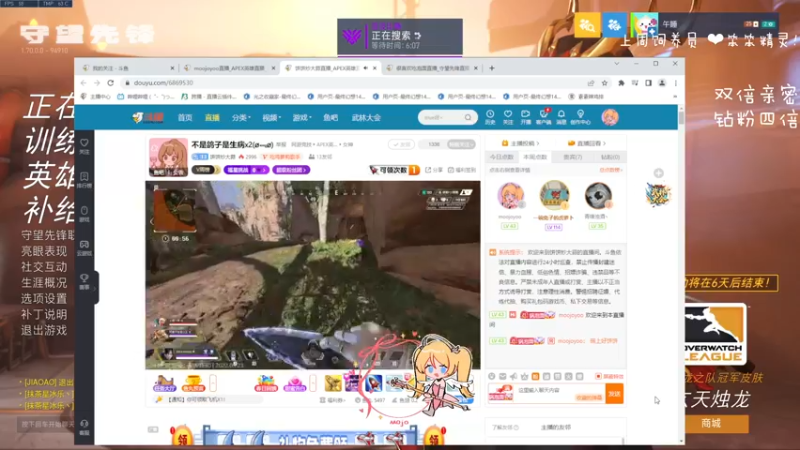Switch to the 贵宾(7) tab
This screenshot has width=800, height=450.
tap(572, 157)
